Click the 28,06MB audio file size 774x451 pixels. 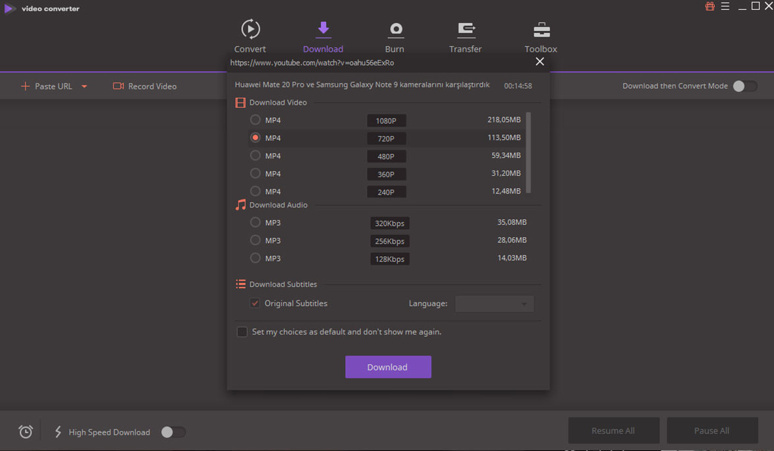(x=512, y=240)
